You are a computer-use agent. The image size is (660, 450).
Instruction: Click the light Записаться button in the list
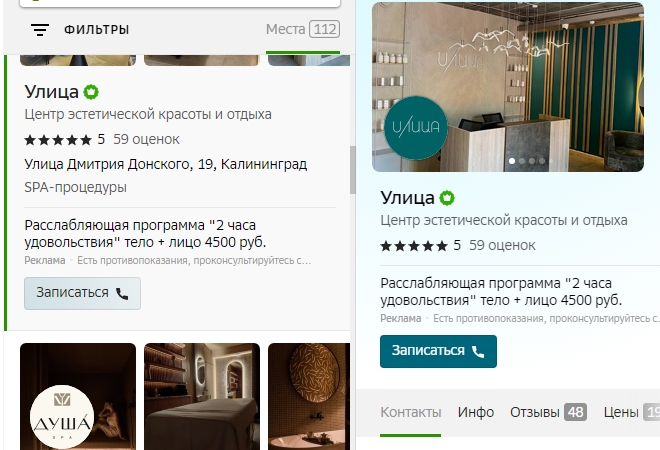[82, 293]
